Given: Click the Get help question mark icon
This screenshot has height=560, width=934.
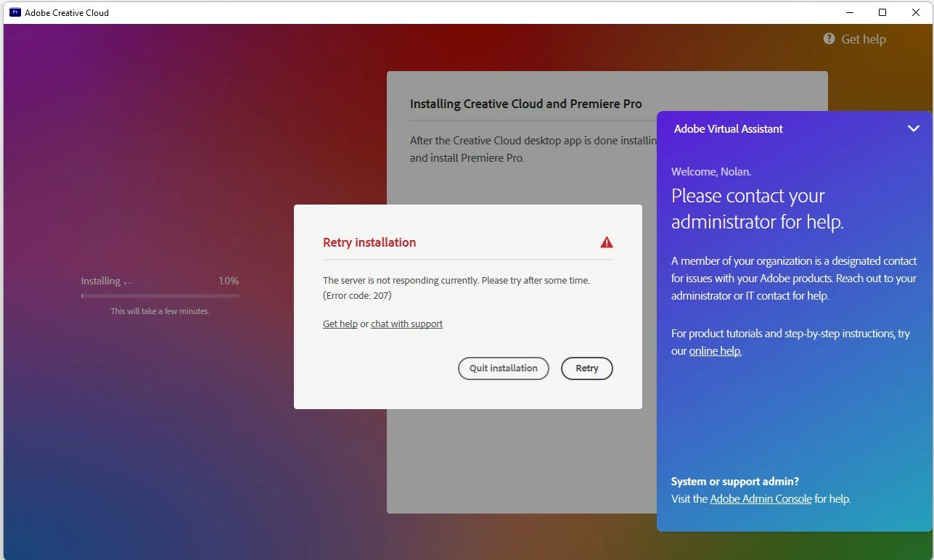Looking at the screenshot, I should pyautogui.click(x=829, y=38).
